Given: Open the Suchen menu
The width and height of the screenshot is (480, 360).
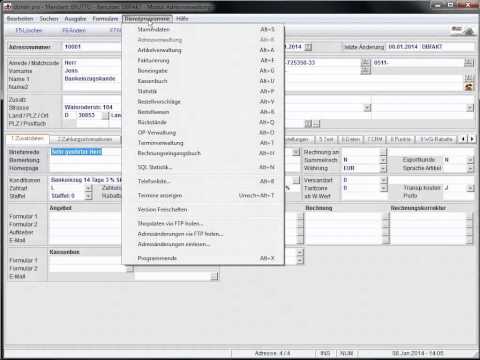Looking at the screenshot, I should pyautogui.click(x=49, y=19).
